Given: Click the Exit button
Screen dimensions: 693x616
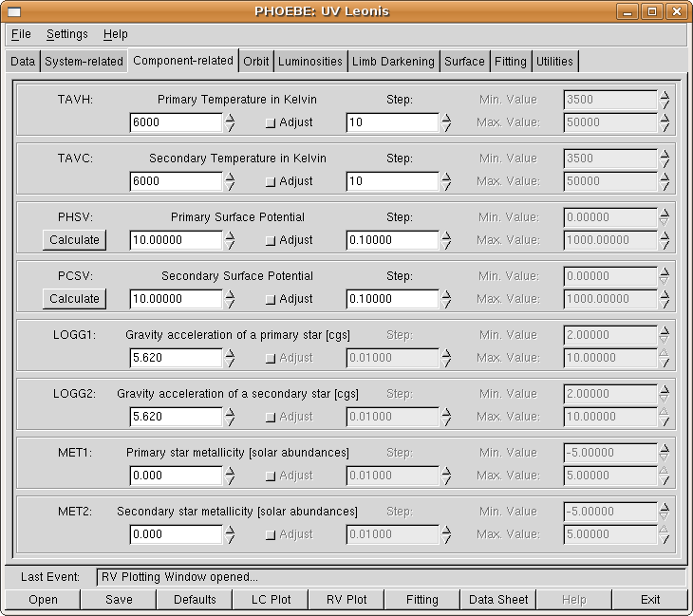Looking at the screenshot, I should pyautogui.click(x=650, y=599).
